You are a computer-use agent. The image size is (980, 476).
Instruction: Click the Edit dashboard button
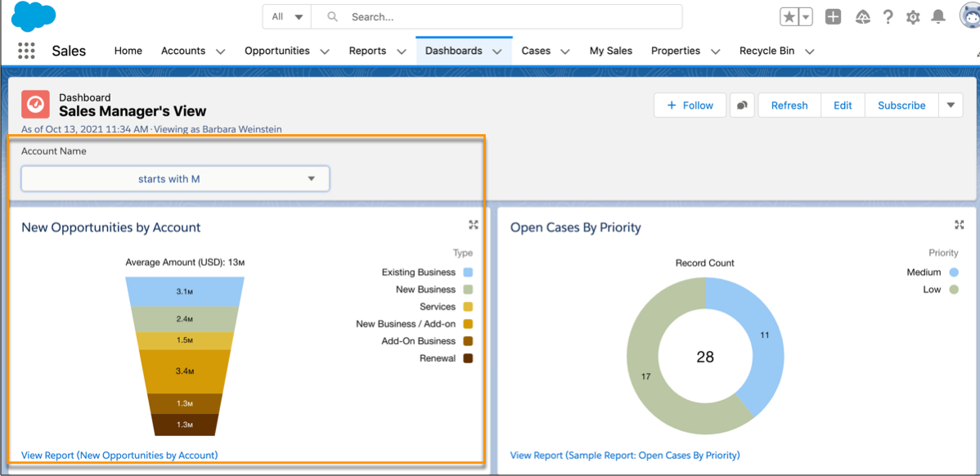843,106
